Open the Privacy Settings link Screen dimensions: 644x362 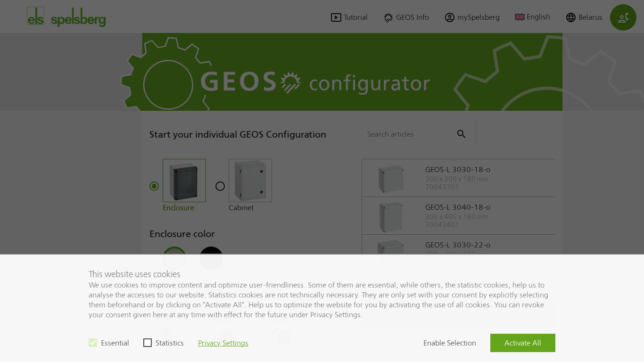point(223,343)
